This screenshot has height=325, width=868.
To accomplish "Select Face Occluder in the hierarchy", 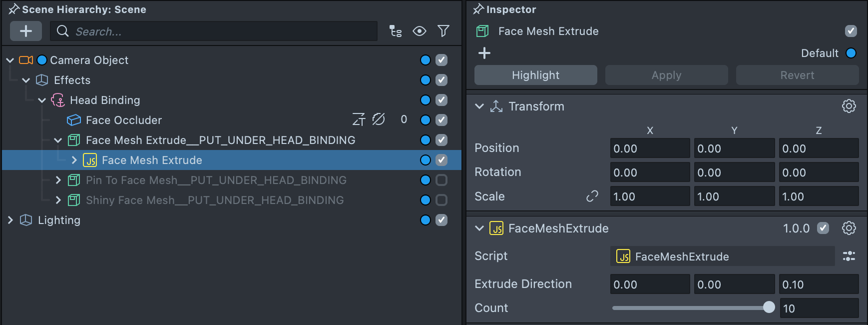I will click(123, 120).
